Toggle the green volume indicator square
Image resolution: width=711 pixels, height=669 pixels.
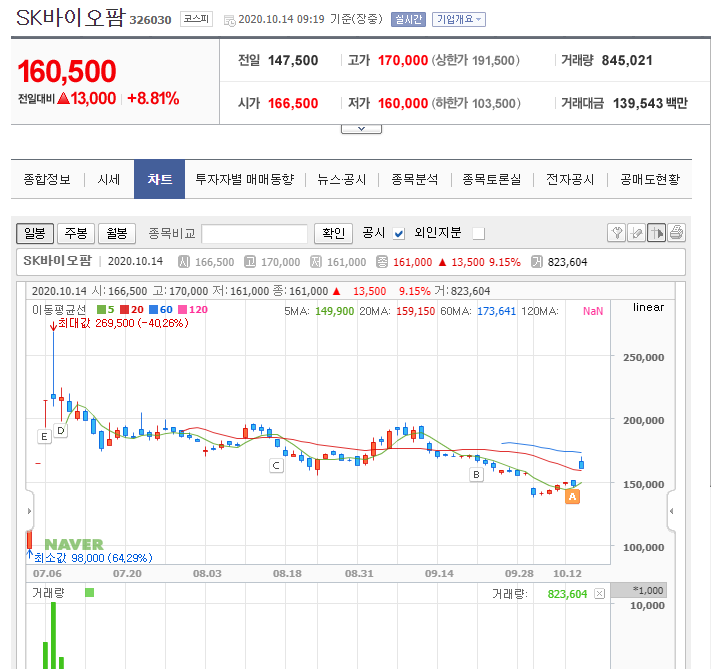[x=89, y=592]
